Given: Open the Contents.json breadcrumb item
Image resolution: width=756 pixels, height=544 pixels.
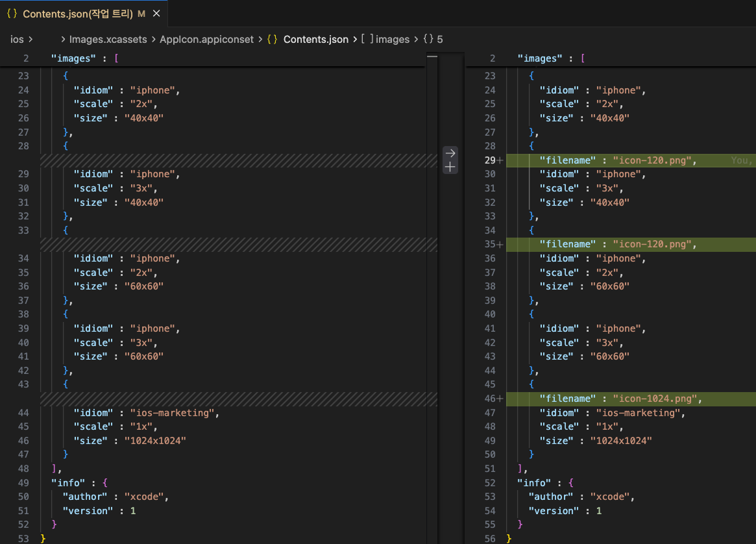Looking at the screenshot, I should 315,40.
